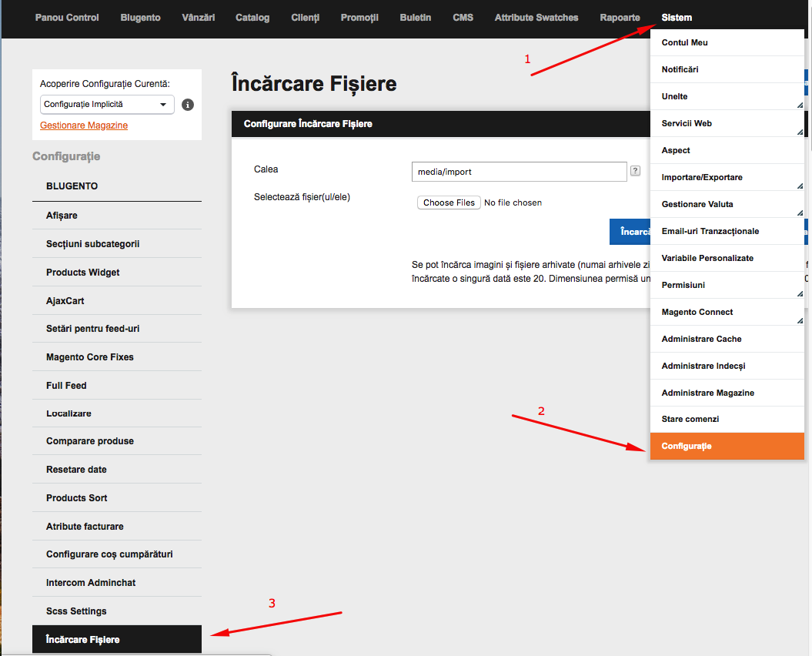Open the Vânzări menu
Image resolution: width=812 pixels, height=656 pixels.
(199, 18)
